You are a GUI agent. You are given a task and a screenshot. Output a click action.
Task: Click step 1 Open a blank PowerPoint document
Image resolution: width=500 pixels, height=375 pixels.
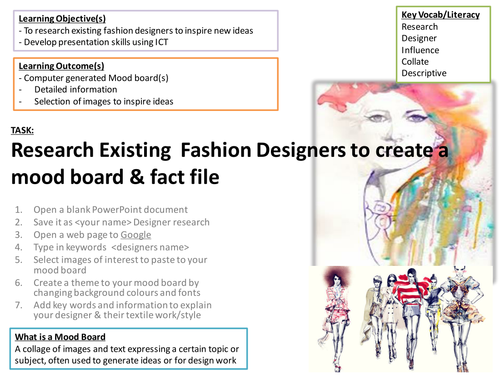110,210
